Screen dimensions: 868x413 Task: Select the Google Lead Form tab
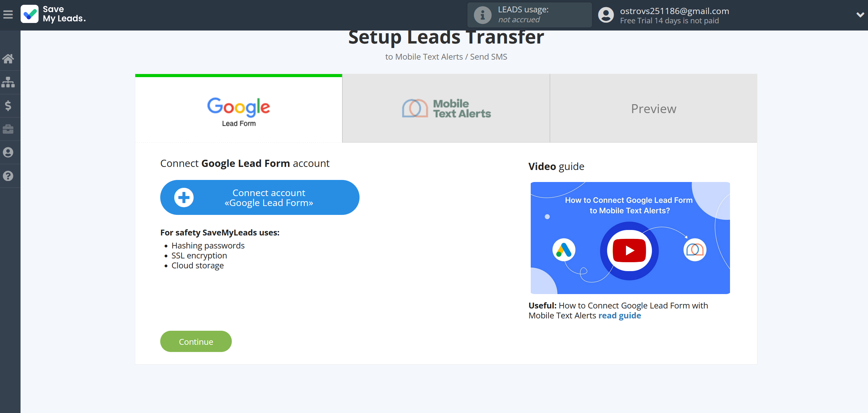pyautogui.click(x=239, y=109)
